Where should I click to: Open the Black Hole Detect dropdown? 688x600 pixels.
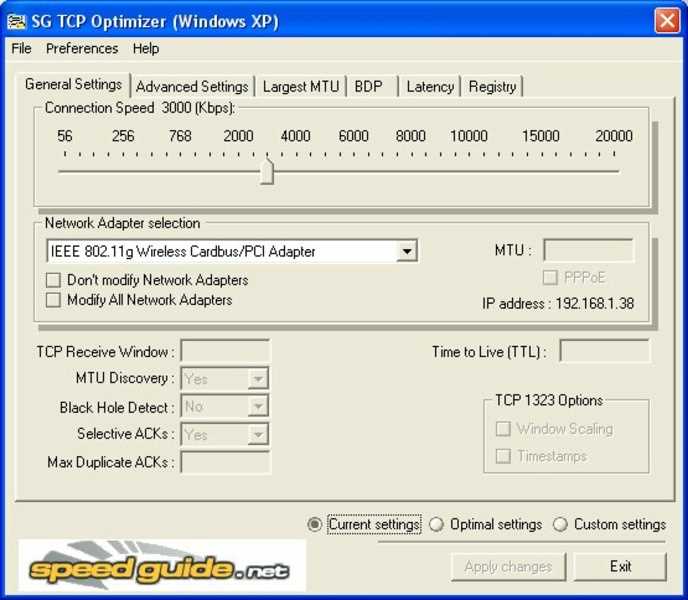tap(258, 407)
